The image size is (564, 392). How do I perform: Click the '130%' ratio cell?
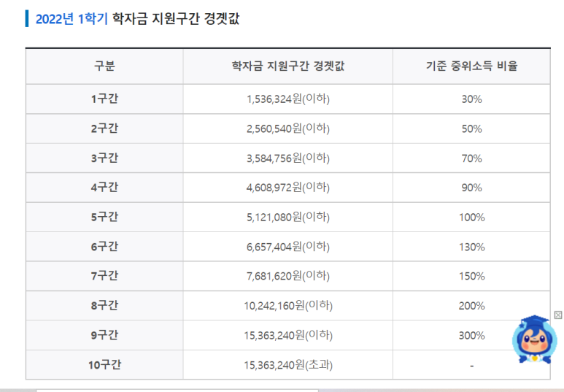pyautogui.click(x=471, y=247)
